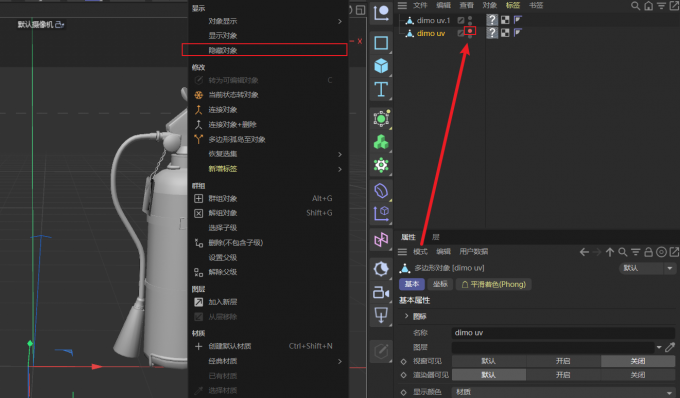Open the 文件 menu in Object Manager
The width and height of the screenshot is (680, 398).
[420, 6]
